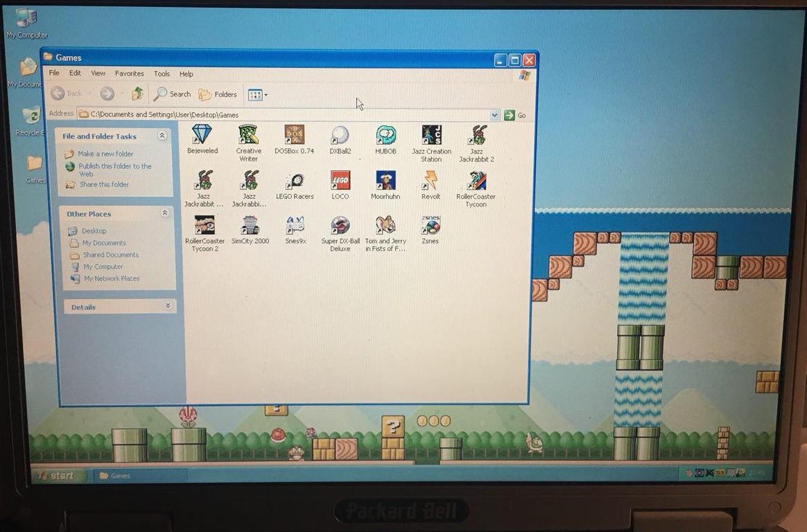Collapse the Other Places panel

pos(165,213)
